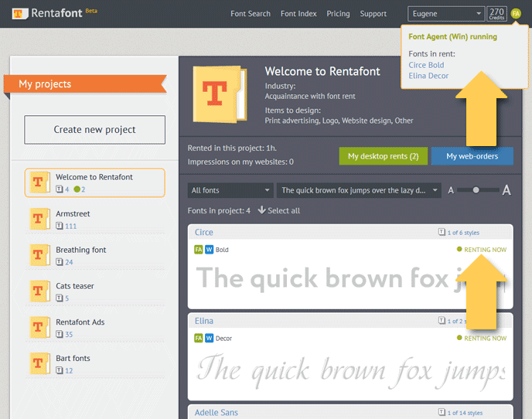Viewport: 532px width, 419px height.
Task: Select all fonts in project
Action: point(284,210)
